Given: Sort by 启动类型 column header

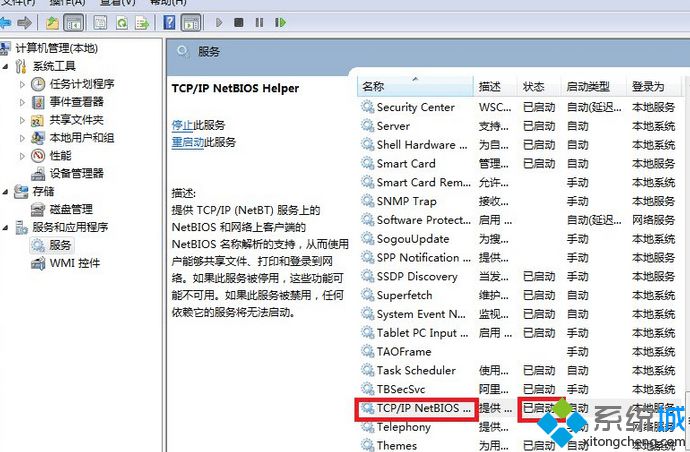Looking at the screenshot, I should coord(587,87).
